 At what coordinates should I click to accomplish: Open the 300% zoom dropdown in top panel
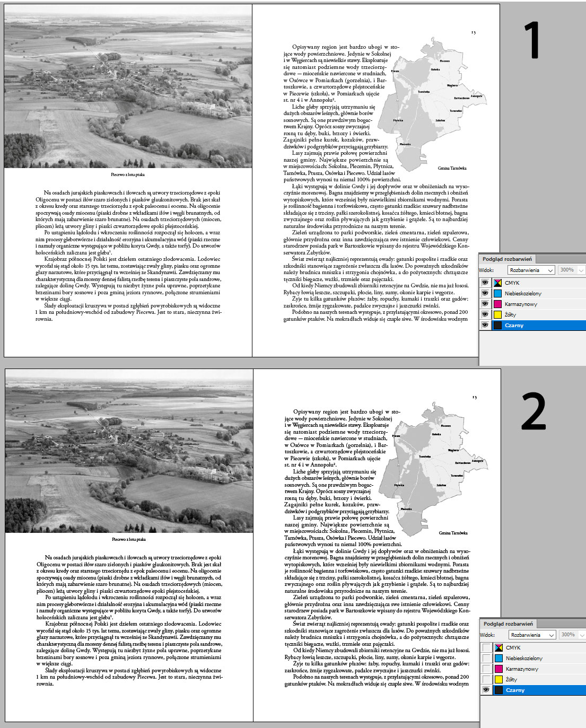coord(571,271)
